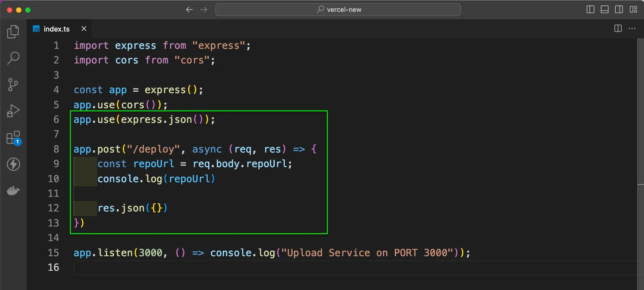Open the Thunder Client lightning icon
Viewport: 644px width, 290px height.
[x=13, y=164]
